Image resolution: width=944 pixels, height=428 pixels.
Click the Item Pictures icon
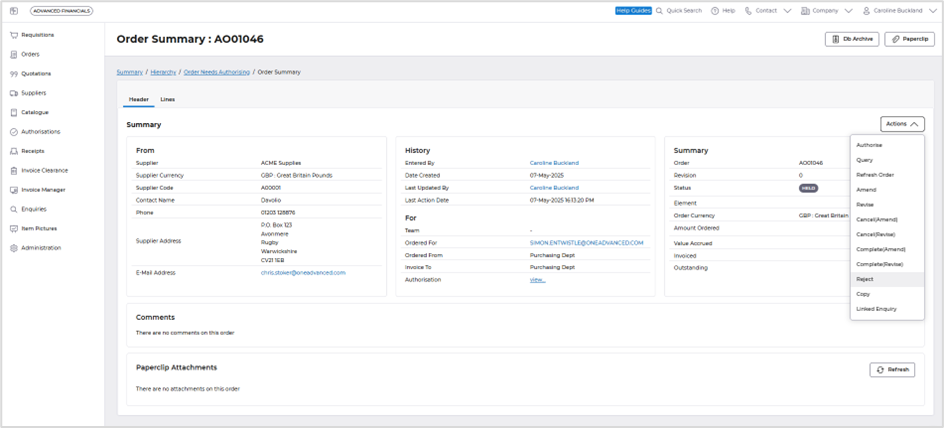pos(14,229)
